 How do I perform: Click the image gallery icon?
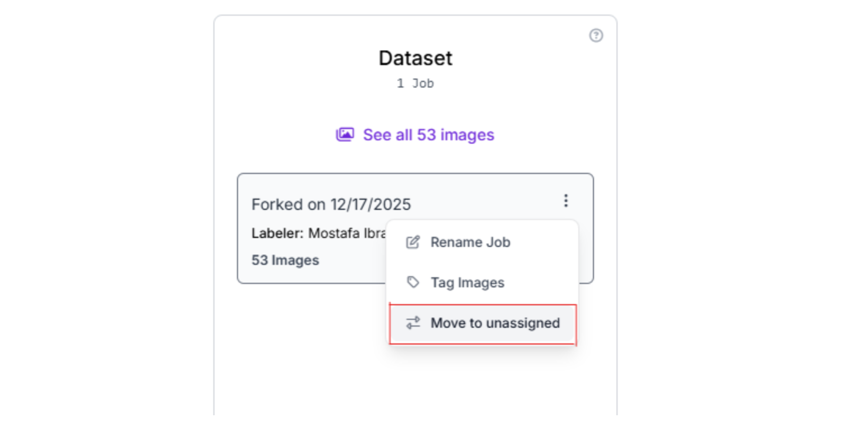pos(345,135)
